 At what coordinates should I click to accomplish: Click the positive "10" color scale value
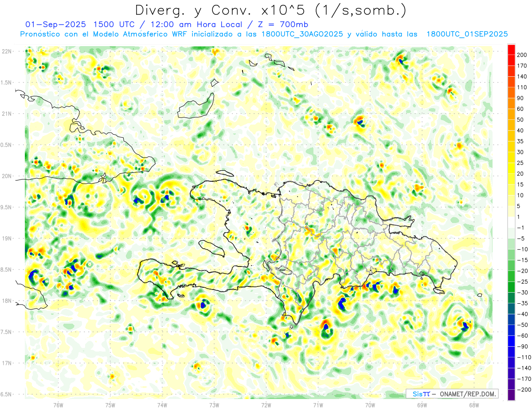521,195
